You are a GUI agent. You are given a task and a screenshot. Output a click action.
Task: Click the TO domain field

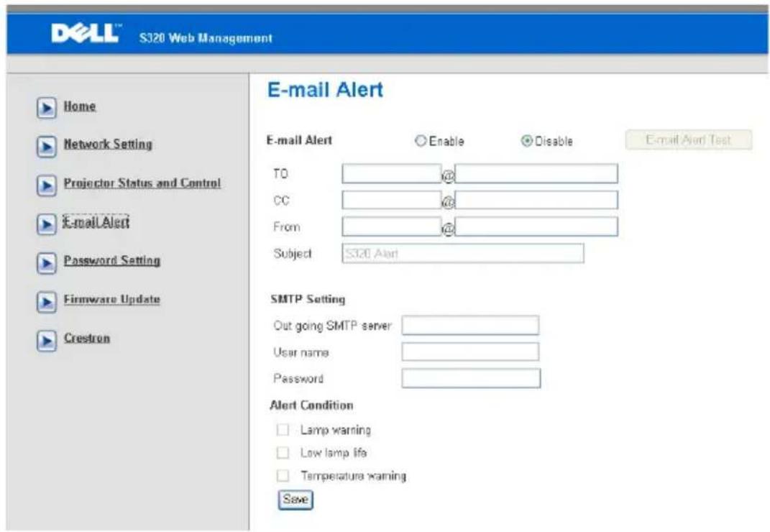coord(536,173)
